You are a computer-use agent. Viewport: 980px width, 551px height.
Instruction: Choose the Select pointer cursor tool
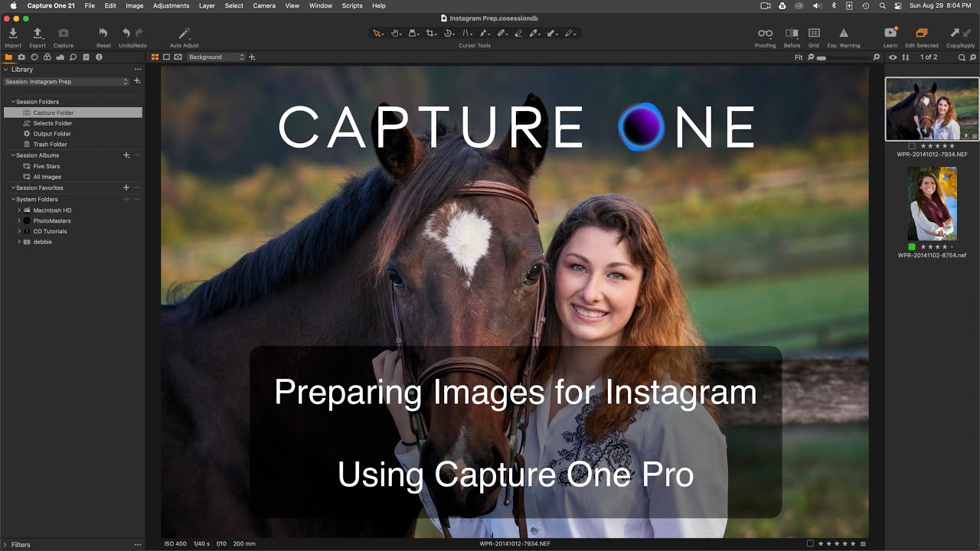click(377, 33)
